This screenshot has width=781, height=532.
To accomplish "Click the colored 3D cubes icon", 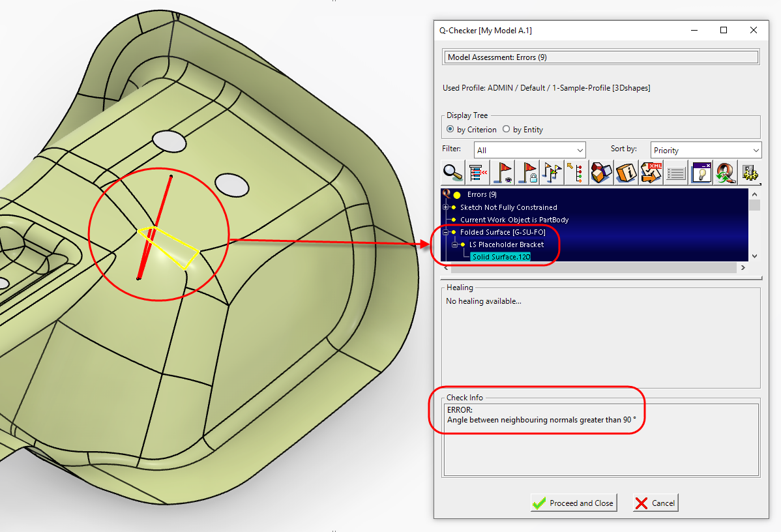I will (x=600, y=173).
